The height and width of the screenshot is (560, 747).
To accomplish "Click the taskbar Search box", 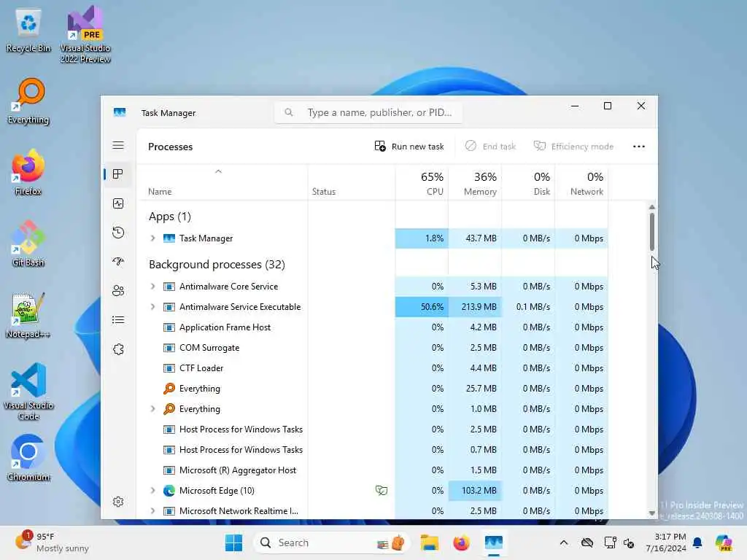I will coord(332,542).
